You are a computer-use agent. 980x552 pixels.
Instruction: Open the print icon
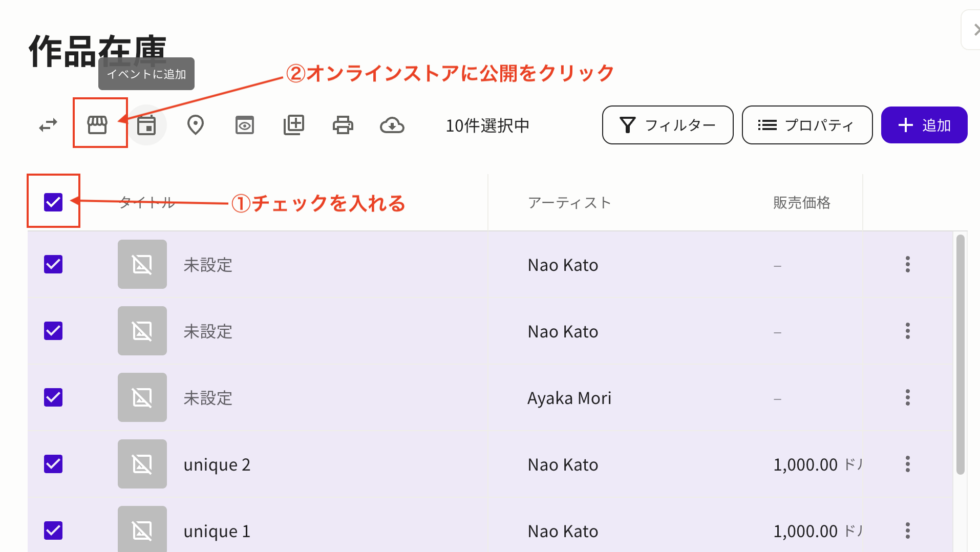(x=343, y=124)
